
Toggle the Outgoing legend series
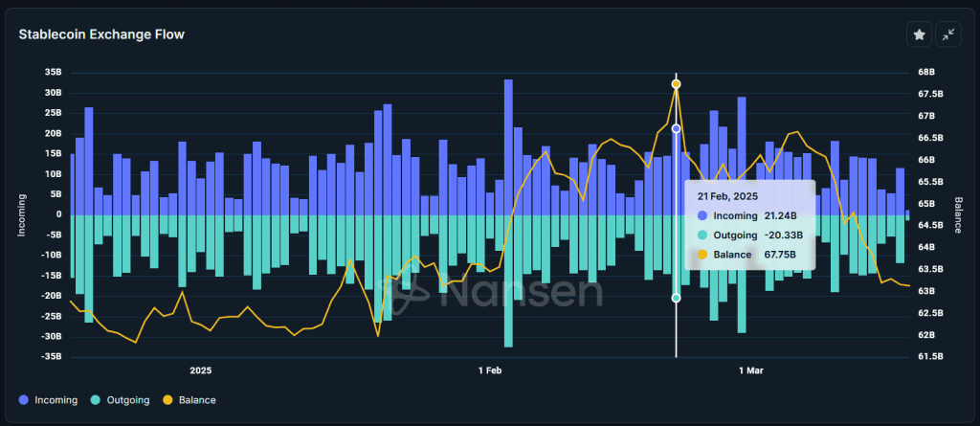coord(120,400)
